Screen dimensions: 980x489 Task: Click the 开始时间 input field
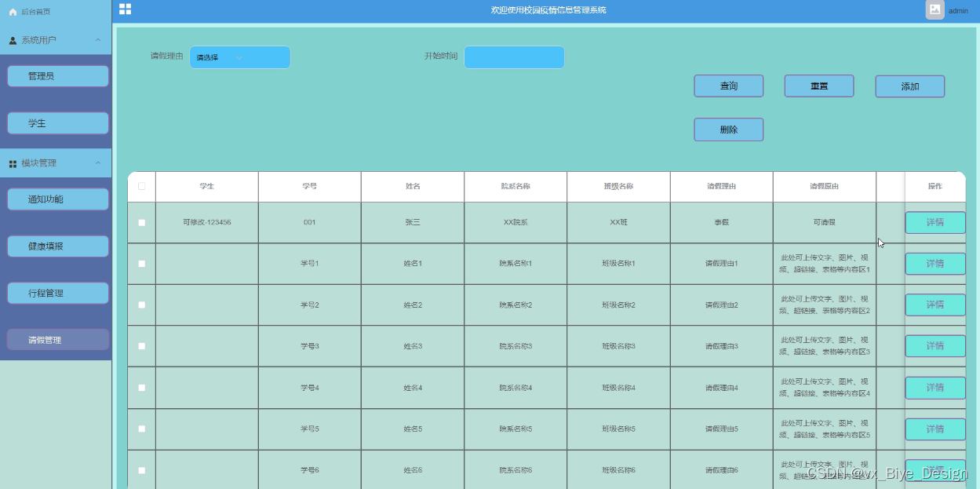[x=514, y=57]
